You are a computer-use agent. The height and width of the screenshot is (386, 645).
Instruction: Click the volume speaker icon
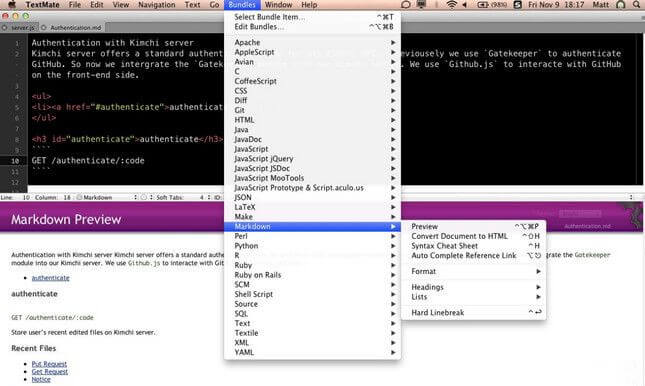[x=465, y=5]
